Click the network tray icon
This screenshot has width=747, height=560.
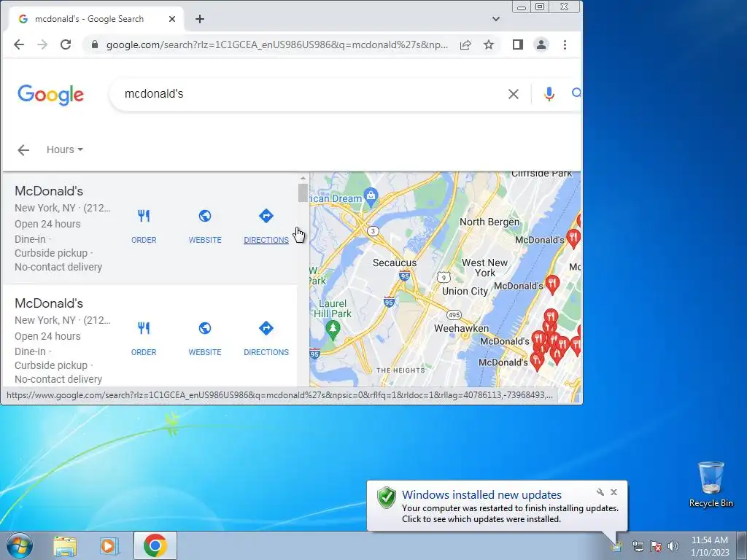pos(638,546)
